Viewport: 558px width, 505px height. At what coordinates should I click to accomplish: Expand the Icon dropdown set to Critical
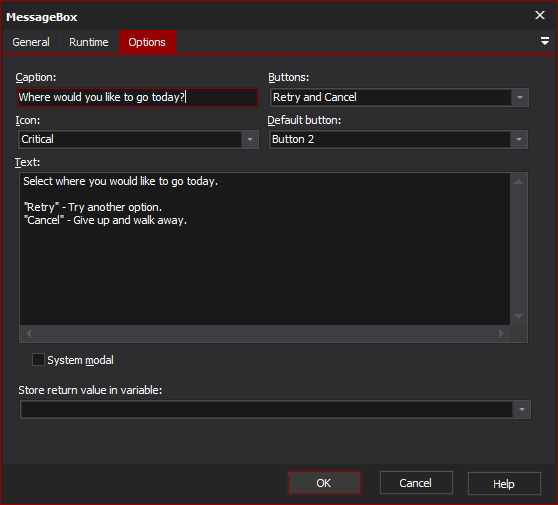tap(138, 139)
